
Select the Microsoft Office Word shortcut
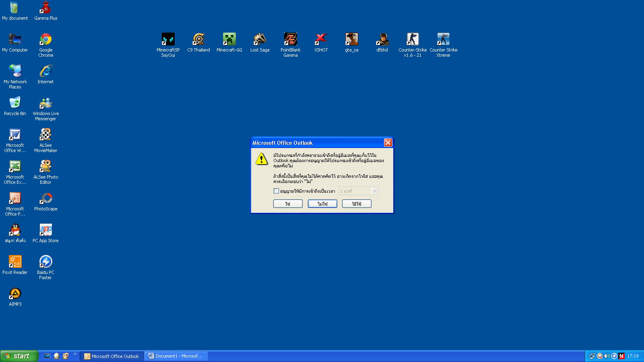[15, 140]
